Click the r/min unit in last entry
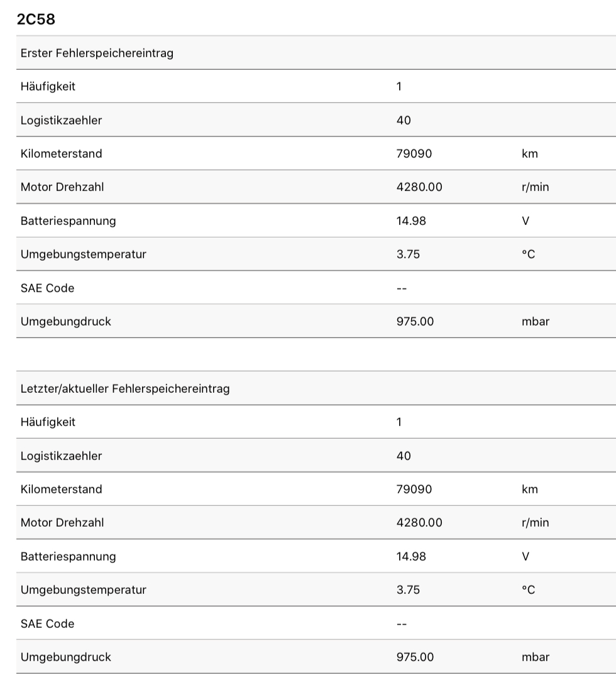 point(535,522)
